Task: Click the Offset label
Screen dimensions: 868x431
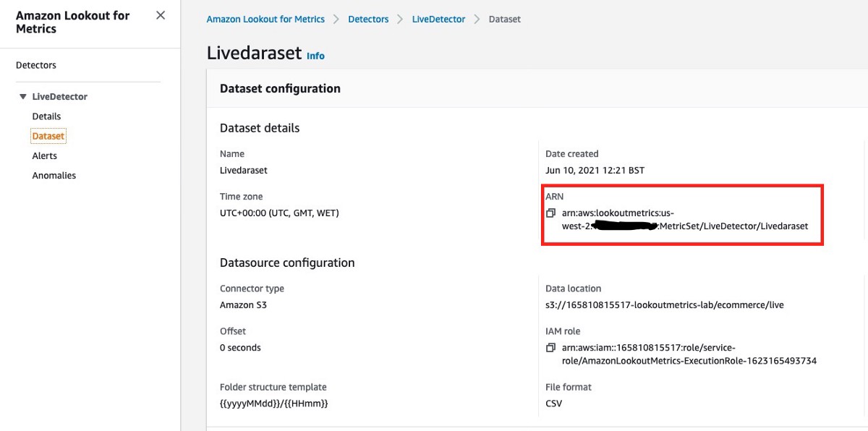Action: pyautogui.click(x=233, y=331)
